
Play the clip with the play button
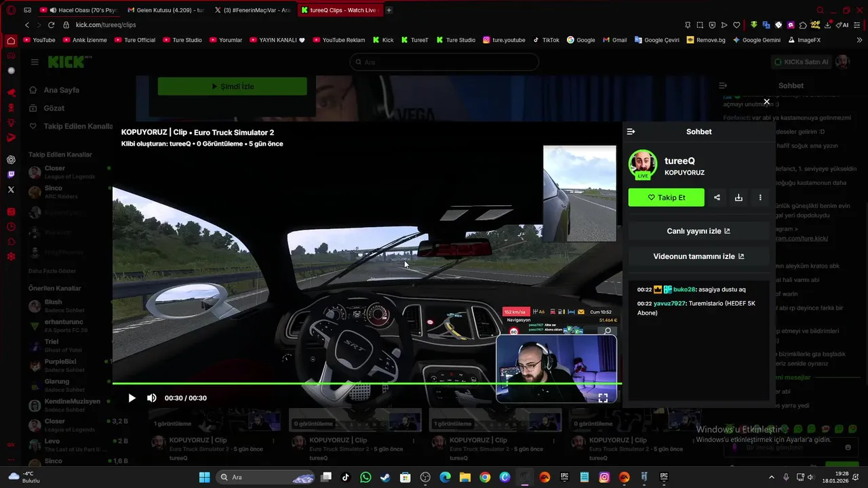tap(132, 398)
